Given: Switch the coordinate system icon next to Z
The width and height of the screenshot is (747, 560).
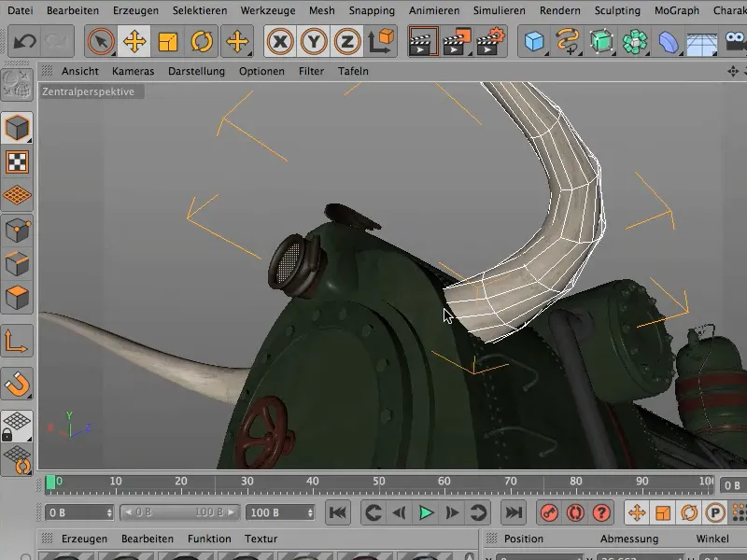Looking at the screenshot, I should pos(381,42).
